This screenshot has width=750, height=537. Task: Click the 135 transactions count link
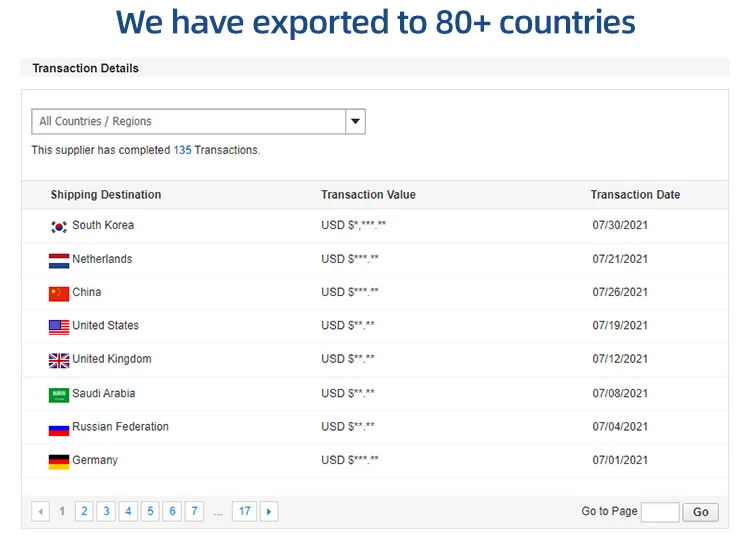[x=182, y=150]
